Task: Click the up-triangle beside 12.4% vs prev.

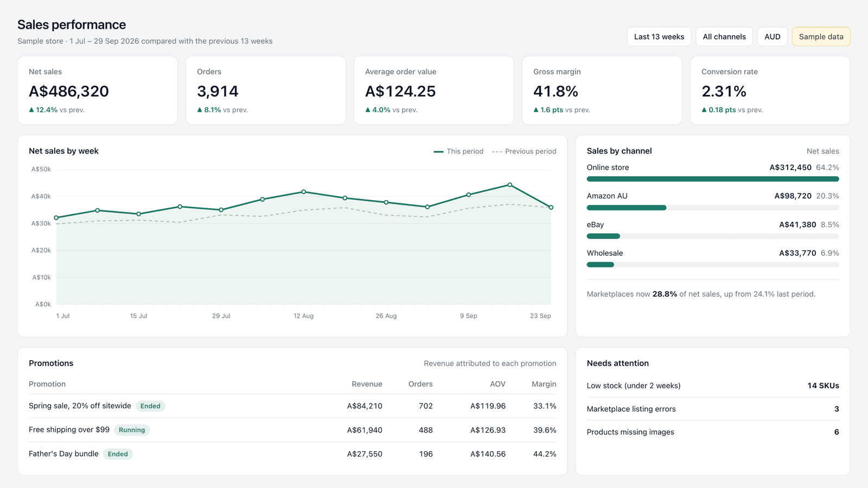Action: 31,110
